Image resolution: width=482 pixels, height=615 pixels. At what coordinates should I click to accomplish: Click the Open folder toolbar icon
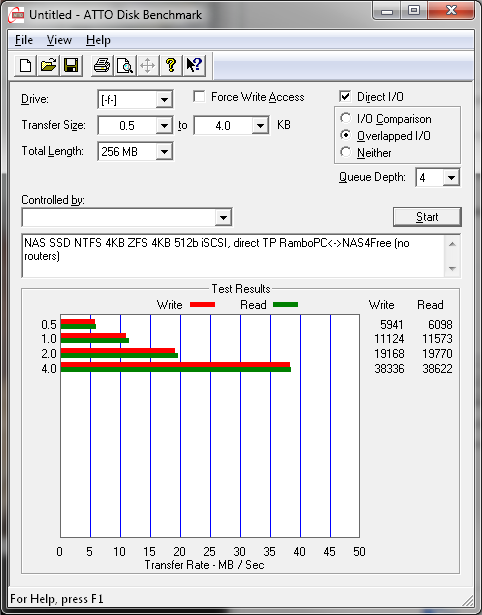48,65
